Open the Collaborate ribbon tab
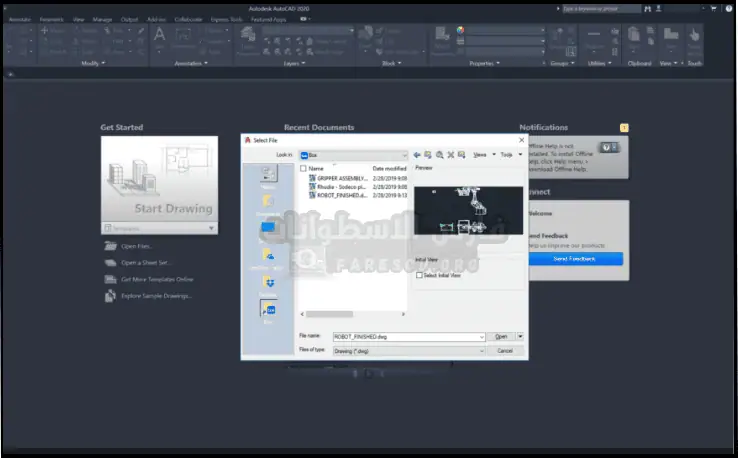This screenshot has width=738, height=458. [188, 19]
